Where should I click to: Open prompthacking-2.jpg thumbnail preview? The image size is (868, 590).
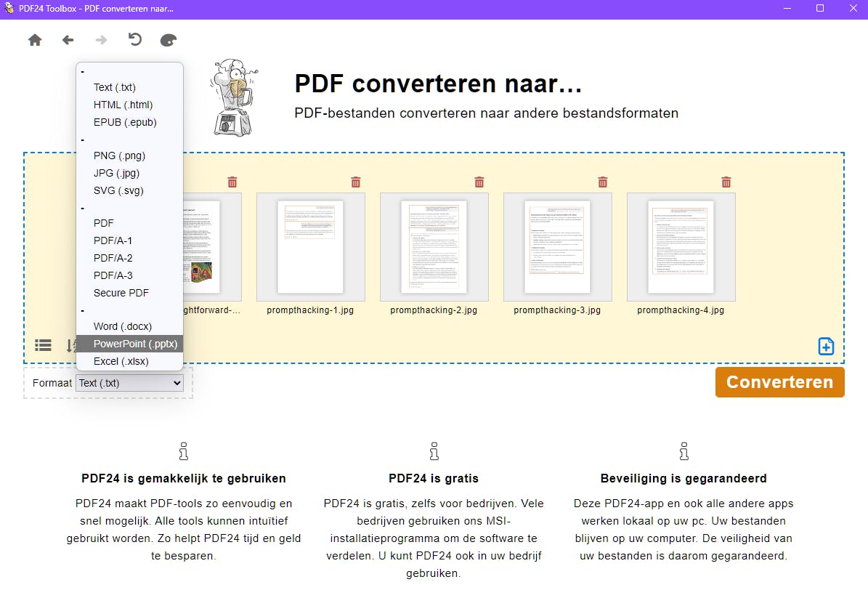434,247
